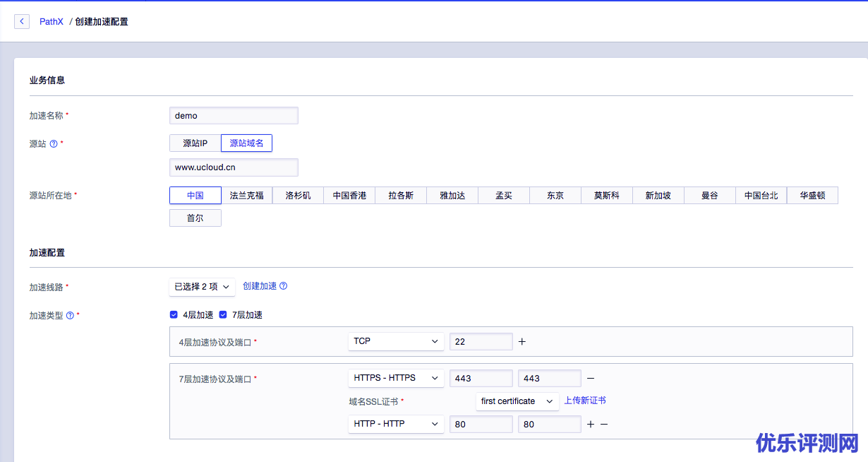This screenshot has height=462, width=868.
Task: Remove the HTTPS - HTTPS port row
Action: pyautogui.click(x=591, y=379)
